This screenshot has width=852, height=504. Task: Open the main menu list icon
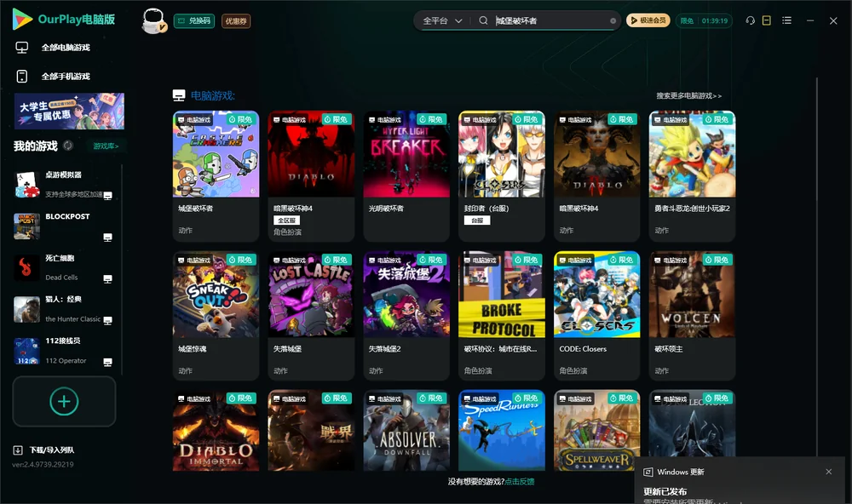(x=786, y=20)
